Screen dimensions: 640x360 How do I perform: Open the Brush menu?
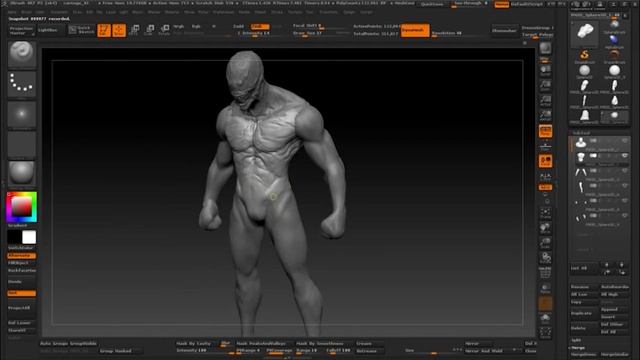click(27, 12)
